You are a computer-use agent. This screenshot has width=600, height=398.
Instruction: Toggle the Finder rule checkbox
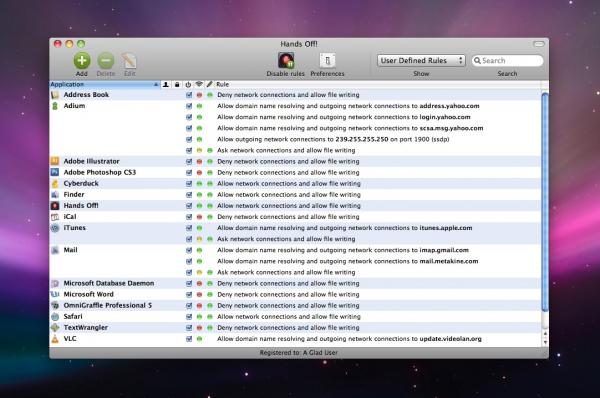click(189, 194)
